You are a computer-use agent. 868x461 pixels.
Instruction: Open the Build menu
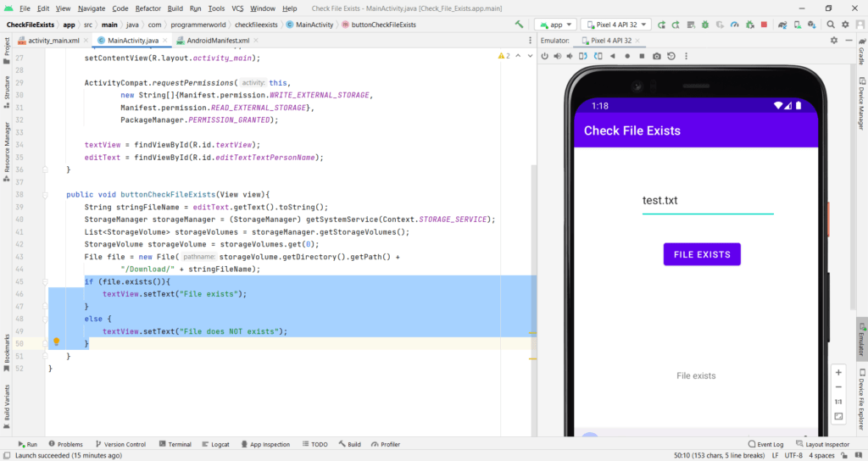coord(175,8)
